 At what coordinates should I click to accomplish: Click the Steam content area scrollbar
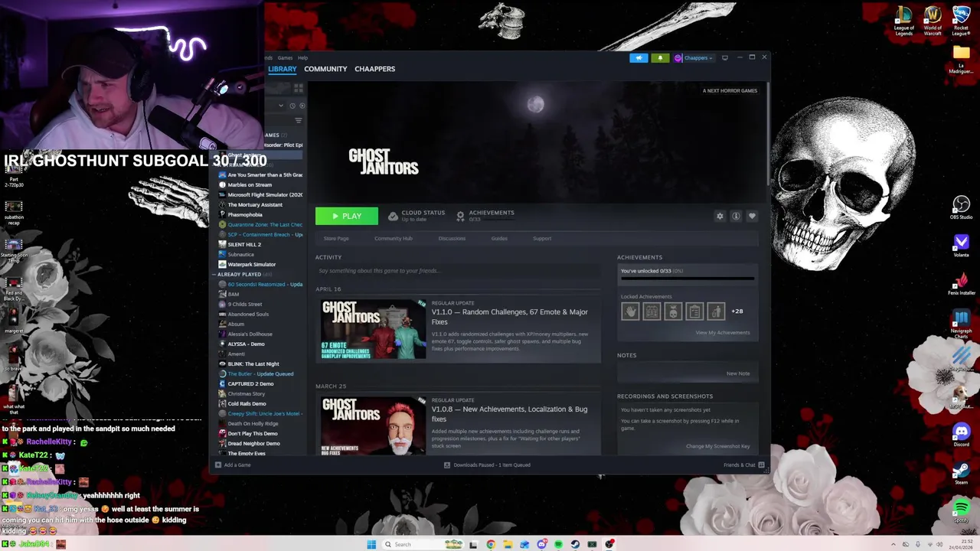[767, 134]
